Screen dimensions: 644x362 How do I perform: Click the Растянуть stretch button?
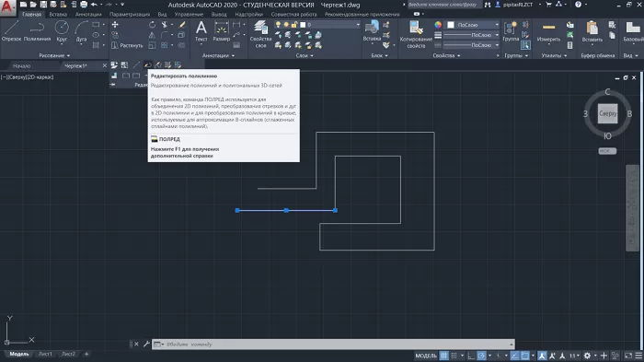point(127,45)
